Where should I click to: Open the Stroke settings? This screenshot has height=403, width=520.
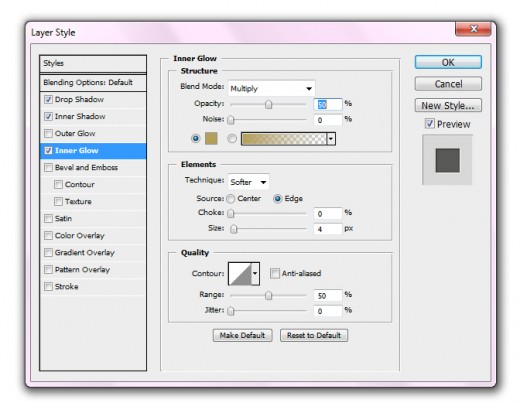point(67,286)
